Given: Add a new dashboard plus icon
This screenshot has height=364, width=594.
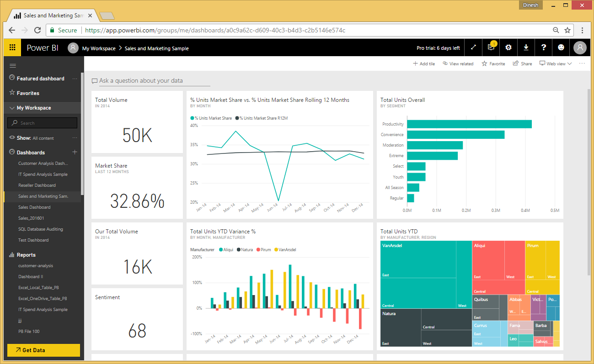Looking at the screenshot, I should click(75, 152).
